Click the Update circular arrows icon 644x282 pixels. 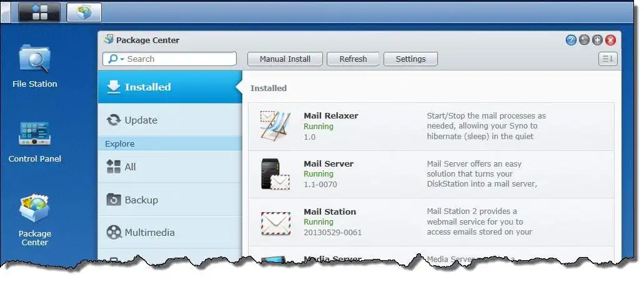(114, 120)
